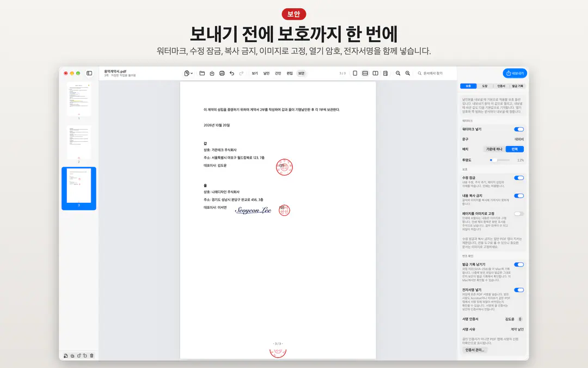Switch to the 도장 panel tab
This screenshot has height=368, width=588.
(485, 86)
